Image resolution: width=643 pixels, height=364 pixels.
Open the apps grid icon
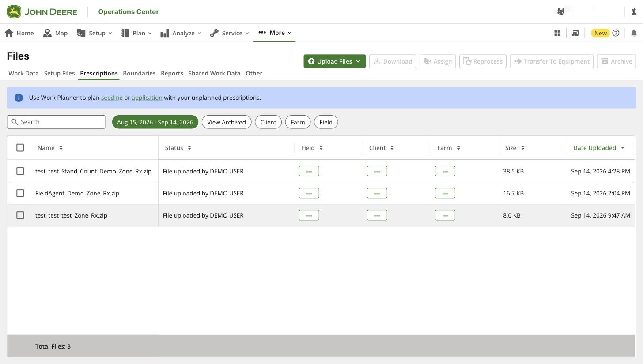[557, 33]
